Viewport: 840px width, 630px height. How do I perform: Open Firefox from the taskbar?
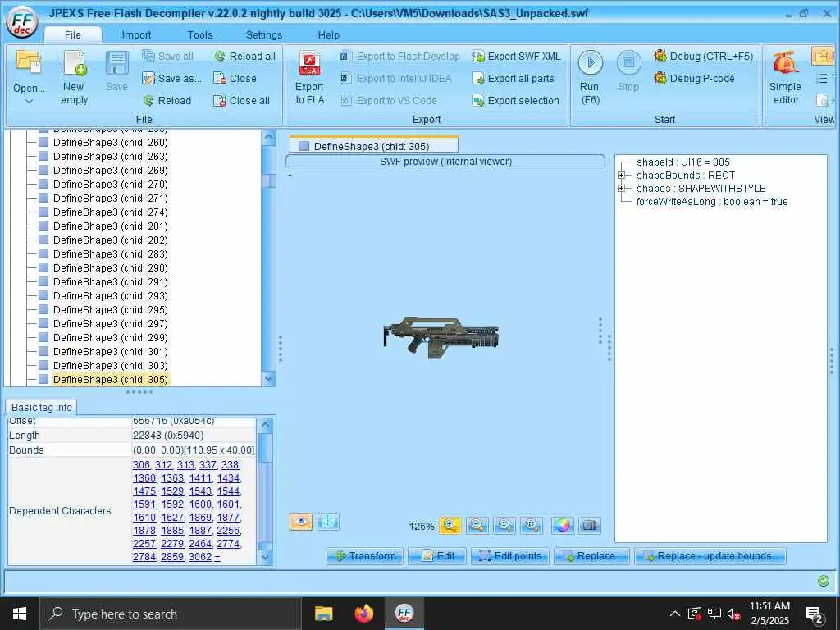[364, 614]
